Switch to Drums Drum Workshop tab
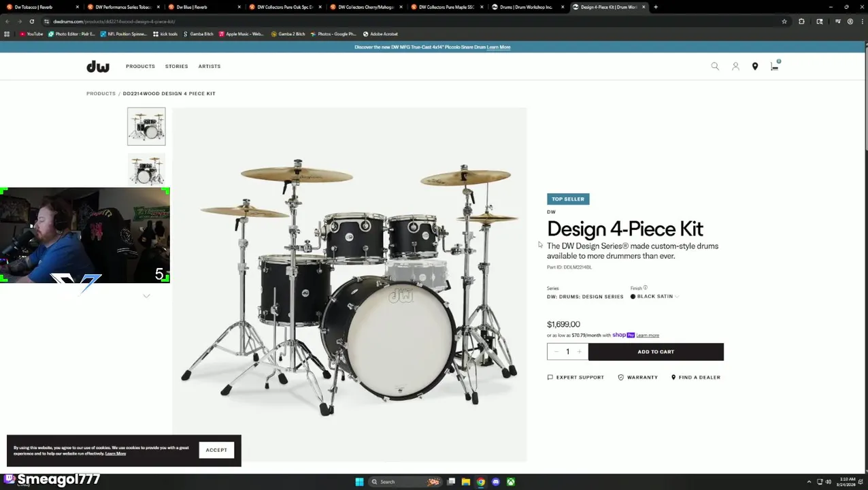This screenshot has width=868, height=490. coord(527,7)
